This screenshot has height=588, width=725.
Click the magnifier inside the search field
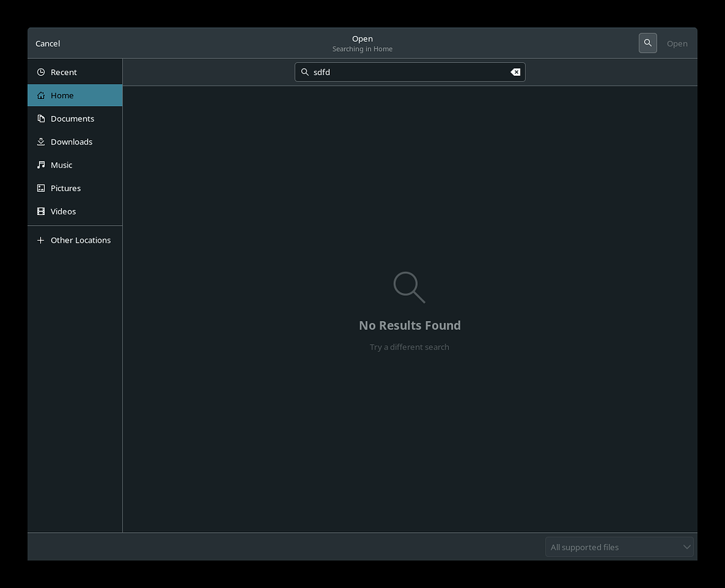pos(304,71)
